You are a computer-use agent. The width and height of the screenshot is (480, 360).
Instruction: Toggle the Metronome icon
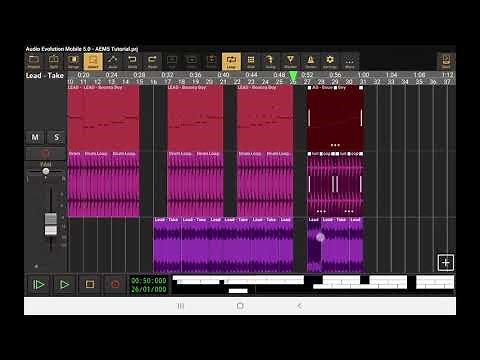click(x=310, y=62)
